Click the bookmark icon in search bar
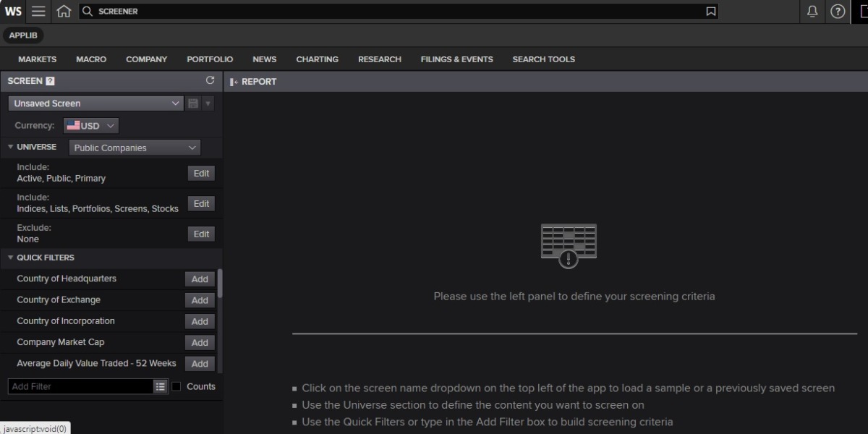The width and height of the screenshot is (868, 434). [710, 12]
